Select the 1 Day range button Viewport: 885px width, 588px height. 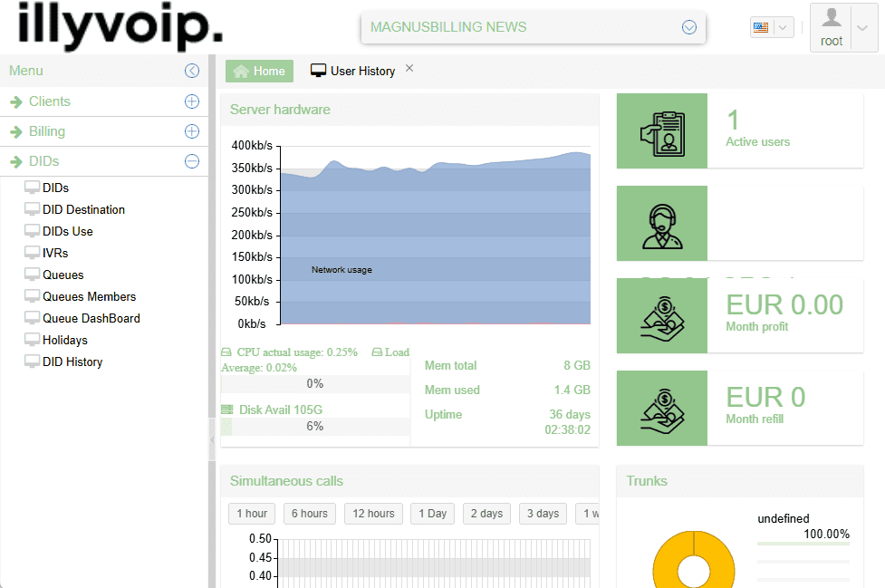point(432,514)
